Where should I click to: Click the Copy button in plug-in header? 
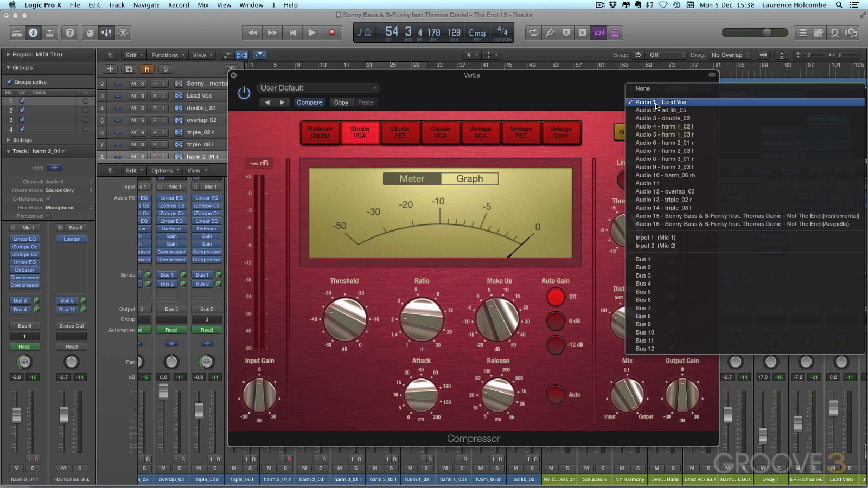[x=341, y=102]
